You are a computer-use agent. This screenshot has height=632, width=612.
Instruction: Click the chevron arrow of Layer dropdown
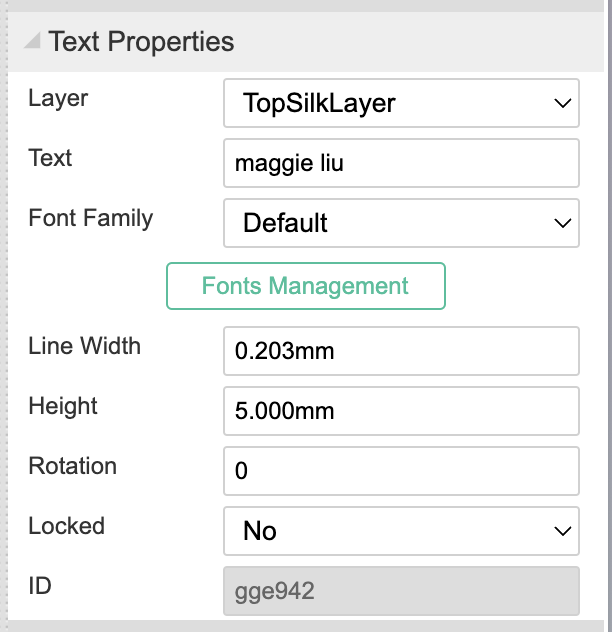pos(562,103)
